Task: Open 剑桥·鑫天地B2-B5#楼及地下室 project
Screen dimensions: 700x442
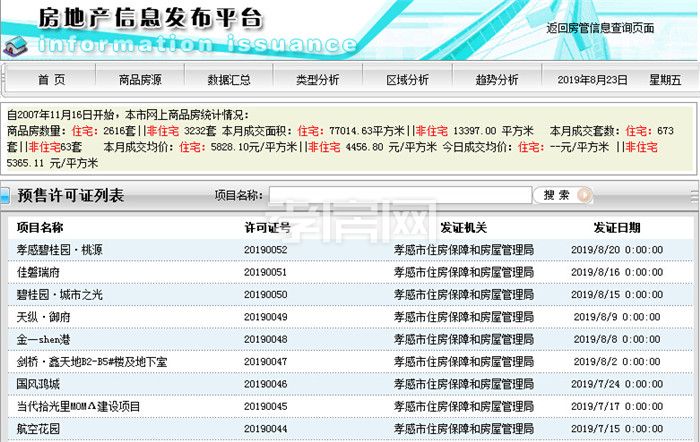Action: [x=92, y=362]
